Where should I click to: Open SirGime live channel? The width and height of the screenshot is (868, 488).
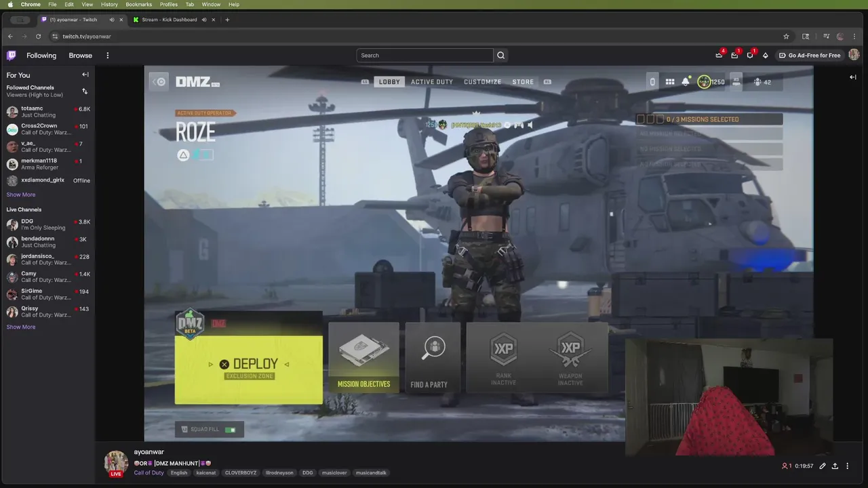(47, 294)
